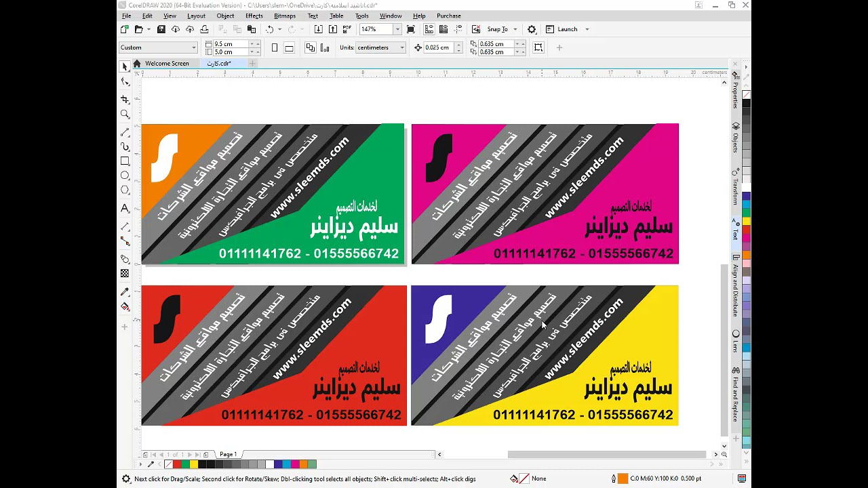Select the Page 1 tab
The width and height of the screenshot is (868, 488).
[x=228, y=454]
